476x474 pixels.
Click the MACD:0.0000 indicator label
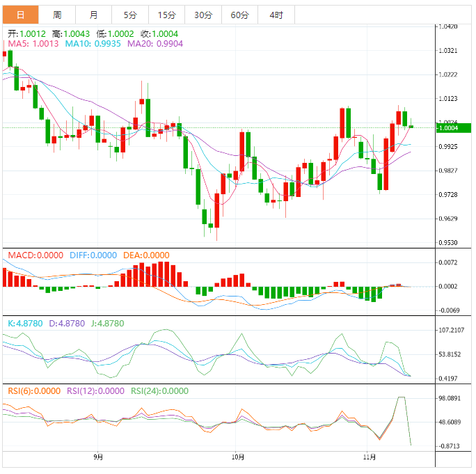click(35, 255)
